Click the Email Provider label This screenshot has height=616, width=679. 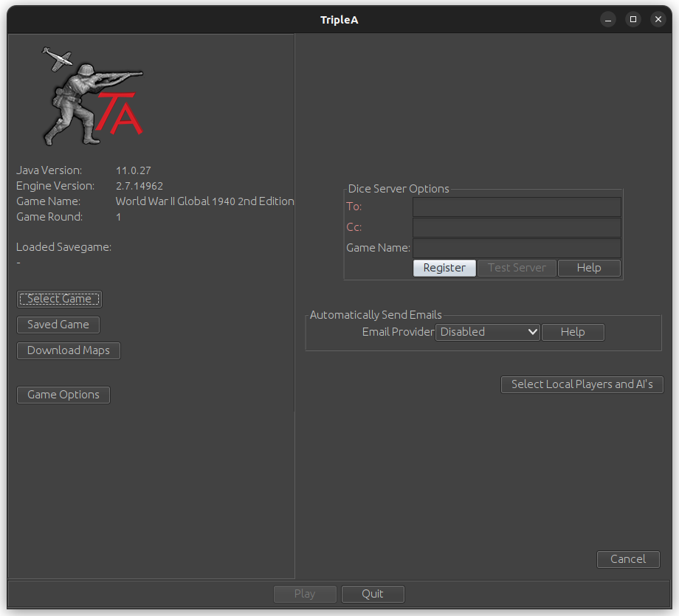point(398,332)
